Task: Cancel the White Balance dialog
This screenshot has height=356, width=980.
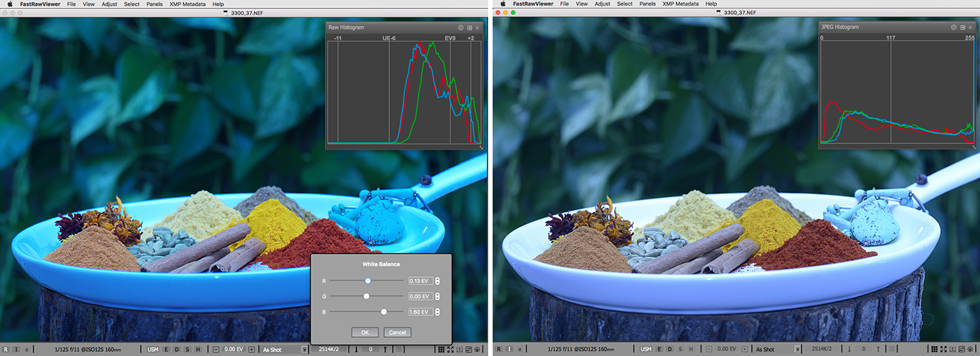Action: click(x=397, y=332)
